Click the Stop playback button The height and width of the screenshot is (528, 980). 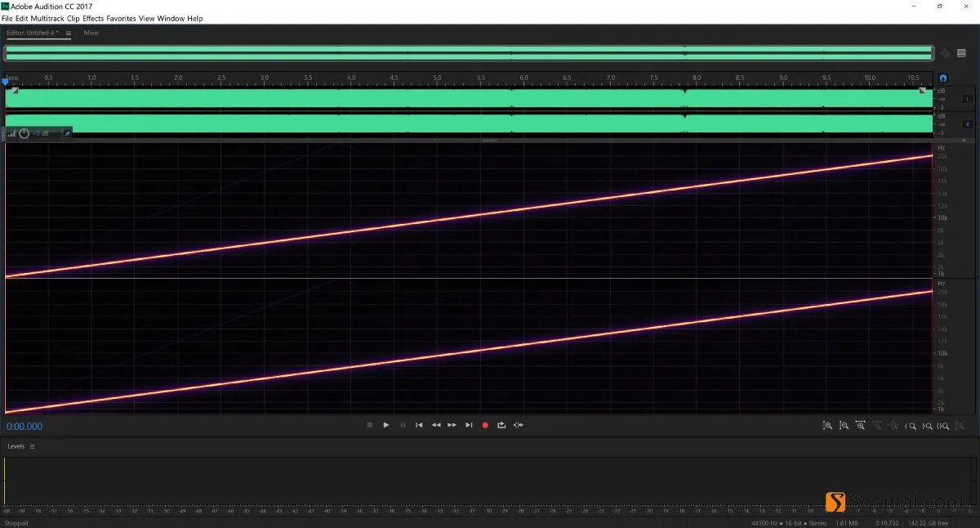click(370, 425)
